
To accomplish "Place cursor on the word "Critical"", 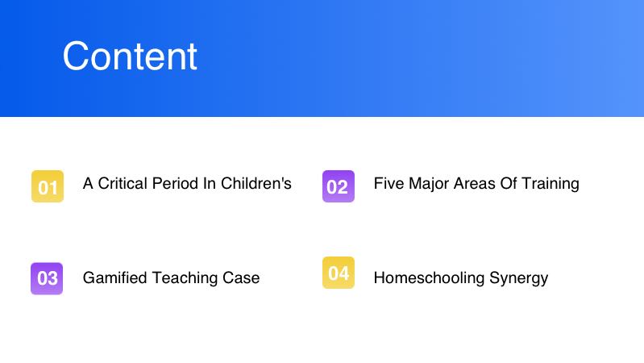I will click(x=121, y=184).
